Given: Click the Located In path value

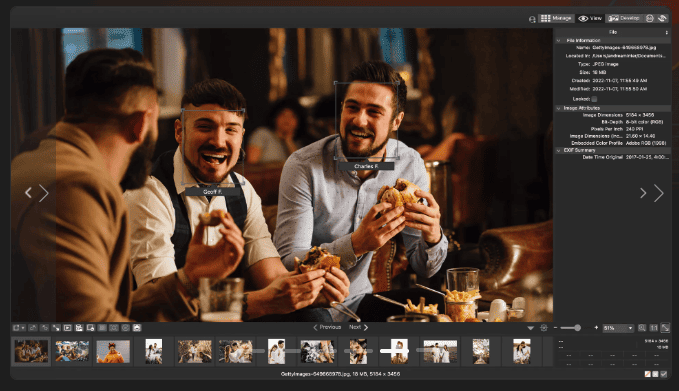Looking at the screenshot, I should [628, 56].
